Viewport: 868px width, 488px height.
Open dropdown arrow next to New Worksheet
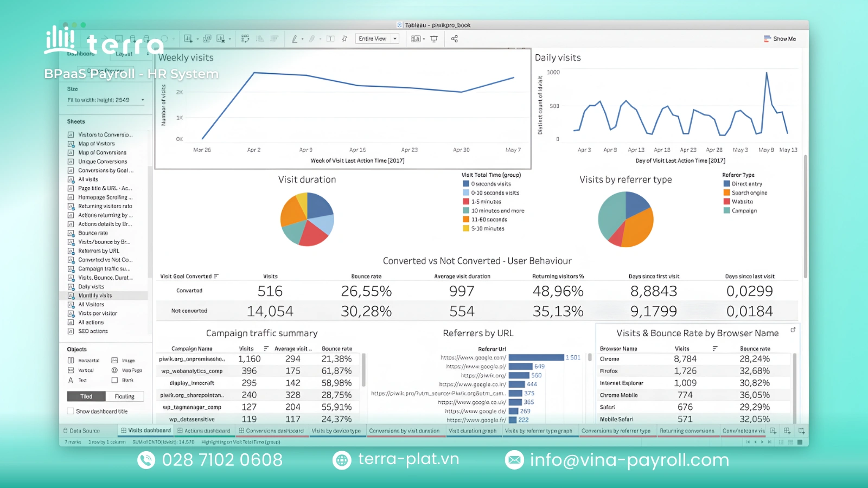tap(197, 39)
